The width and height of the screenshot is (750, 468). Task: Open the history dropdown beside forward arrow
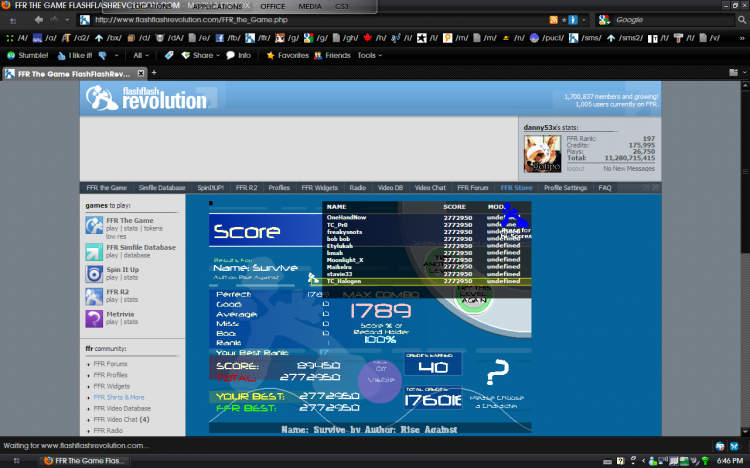(x=67, y=20)
